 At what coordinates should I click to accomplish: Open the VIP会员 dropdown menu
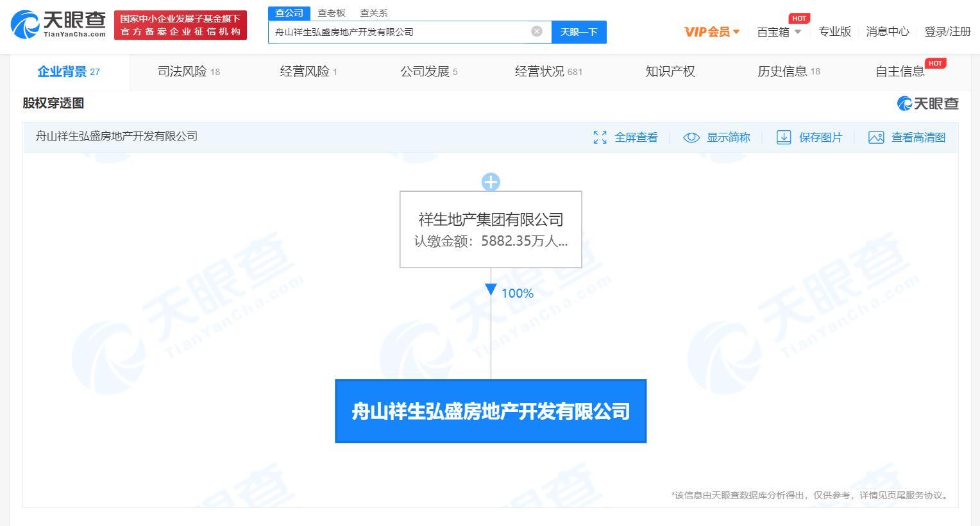(712, 31)
